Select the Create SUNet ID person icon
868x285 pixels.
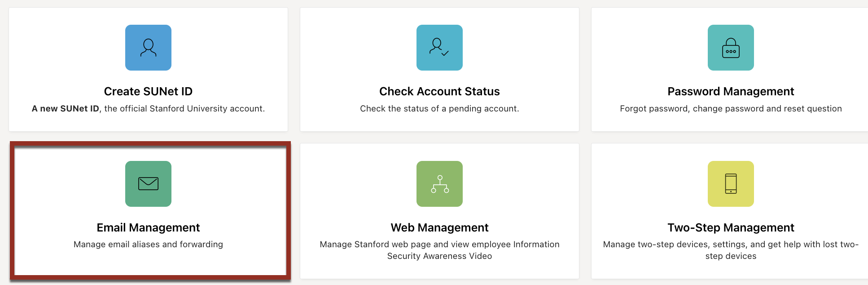click(148, 48)
